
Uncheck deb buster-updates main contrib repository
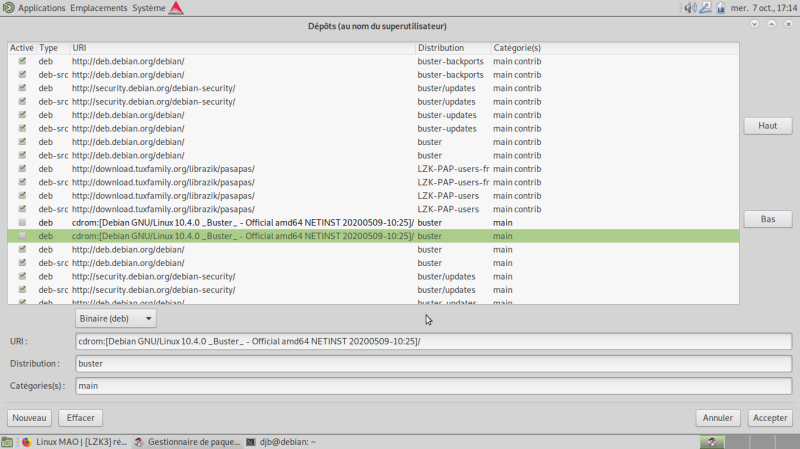point(22,115)
